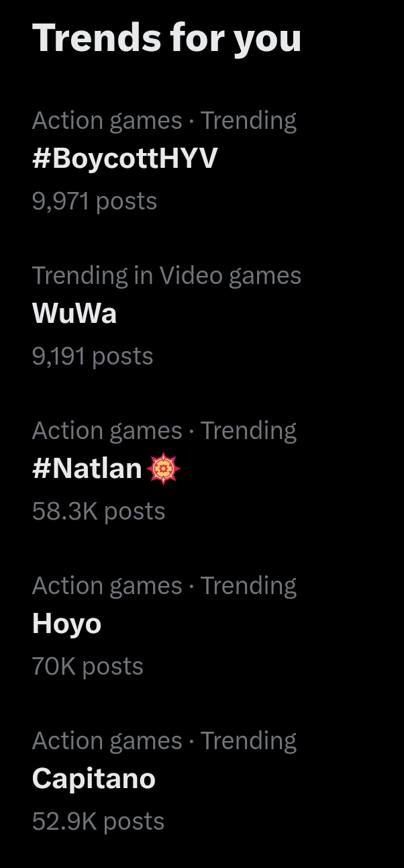The image size is (404, 868).
Task: Click the Trending word above Hoyo
Action: click(248, 586)
